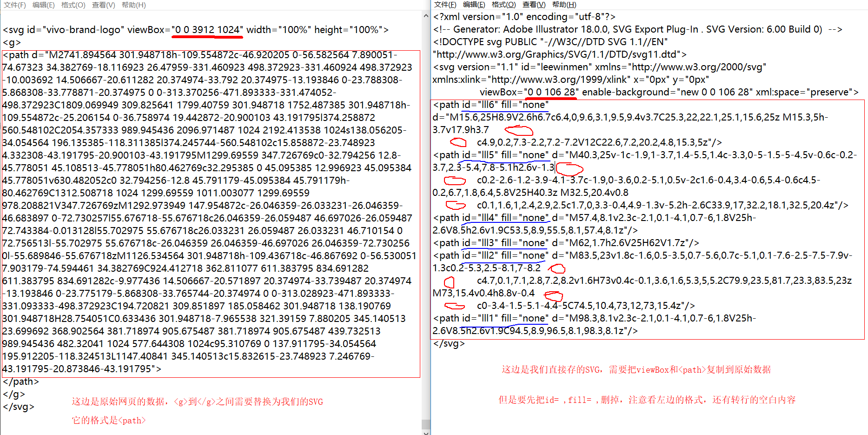Click the path id="lll6" line in right editor
The image size is (868, 435).
pyautogui.click(x=491, y=105)
